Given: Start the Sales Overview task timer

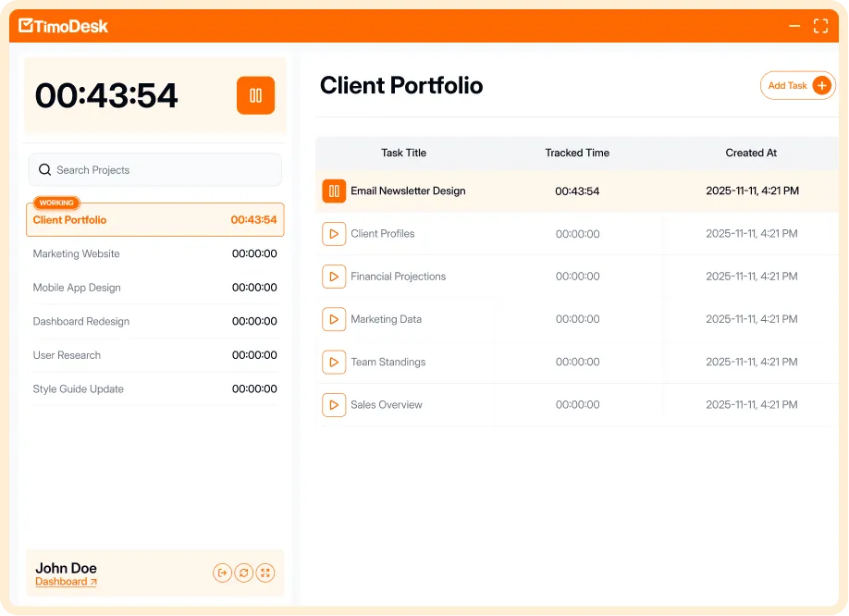Looking at the screenshot, I should tap(334, 404).
